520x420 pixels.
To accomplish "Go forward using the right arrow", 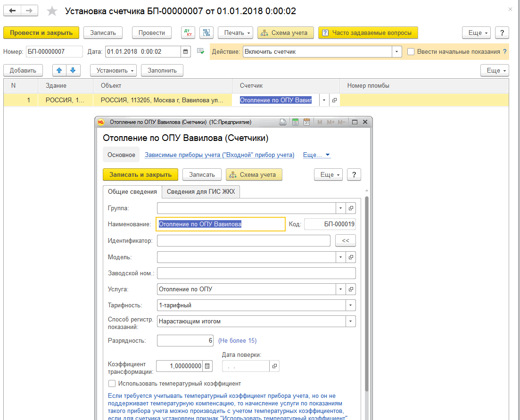I will point(30,11).
